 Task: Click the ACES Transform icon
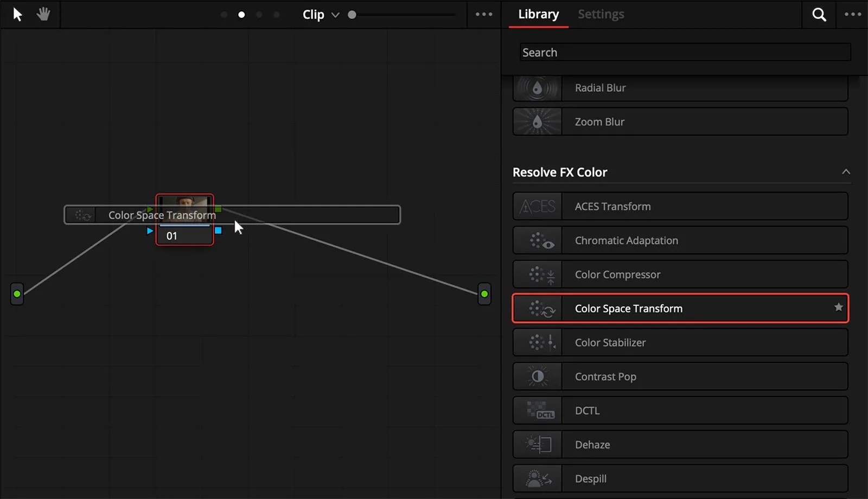pos(537,206)
